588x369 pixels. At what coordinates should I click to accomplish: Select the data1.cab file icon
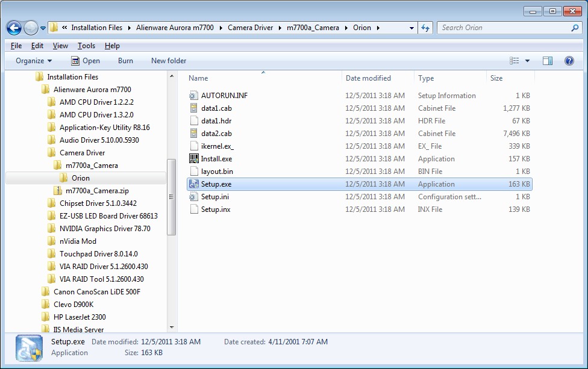coord(193,108)
